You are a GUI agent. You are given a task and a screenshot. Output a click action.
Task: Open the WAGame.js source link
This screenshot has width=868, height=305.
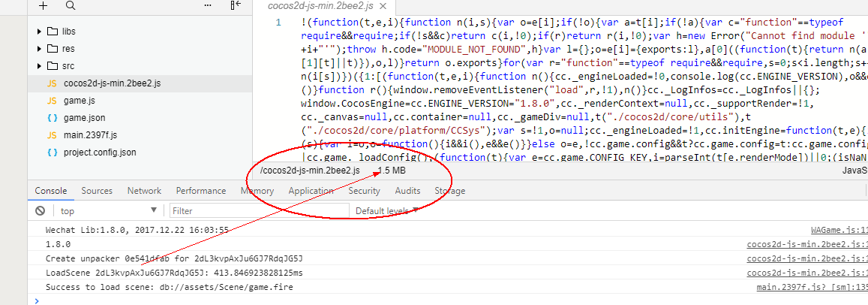pos(839,230)
